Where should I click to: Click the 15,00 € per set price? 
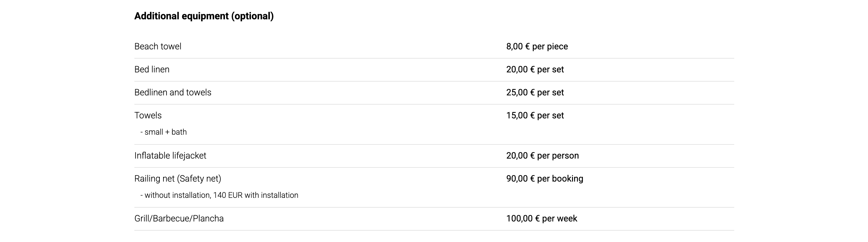point(535,115)
